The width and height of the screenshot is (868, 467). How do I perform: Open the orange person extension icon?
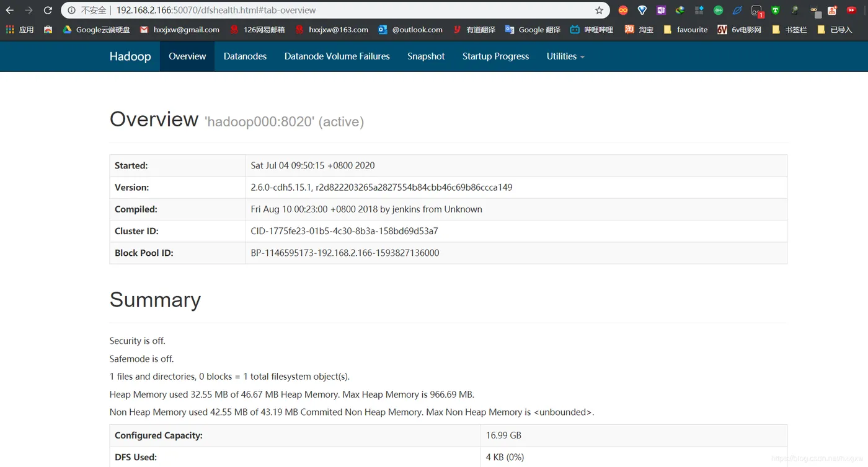point(832,11)
